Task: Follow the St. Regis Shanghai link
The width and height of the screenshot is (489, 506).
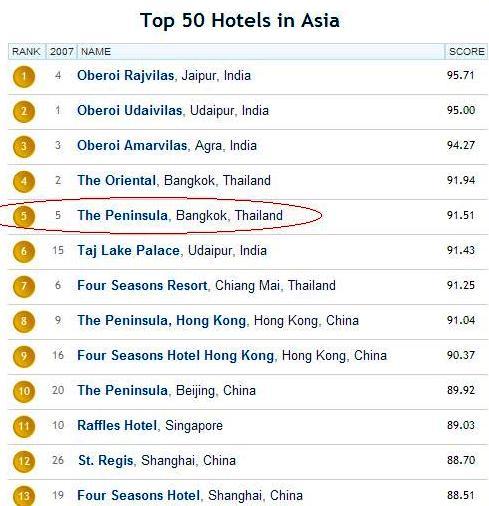Action: 106,461
